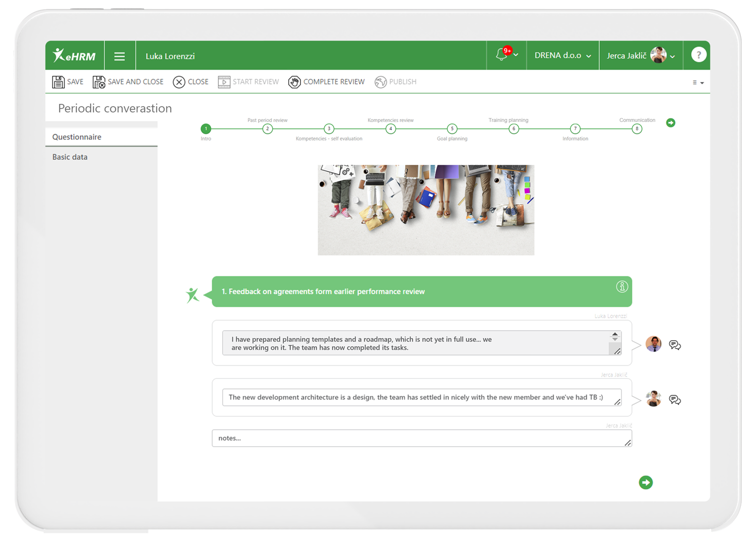Click the green next arrow at the bottom
The width and height of the screenshot is (756, 548).
pyautogui.click(x=646, y=482)
